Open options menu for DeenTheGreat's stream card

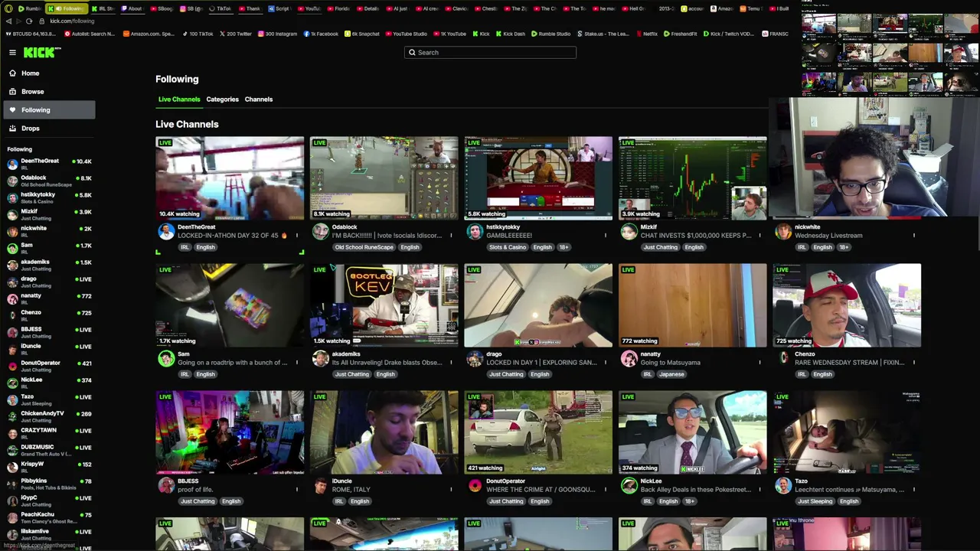tap(297, 236)
